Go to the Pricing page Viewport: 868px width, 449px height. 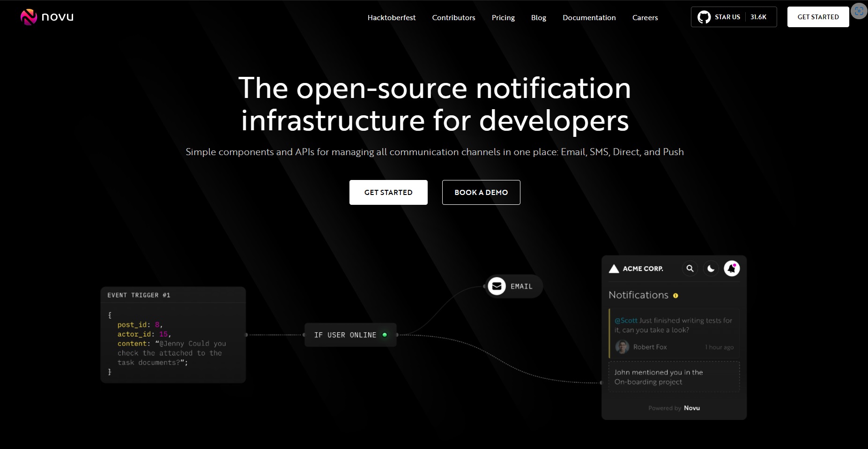point(503,17)
